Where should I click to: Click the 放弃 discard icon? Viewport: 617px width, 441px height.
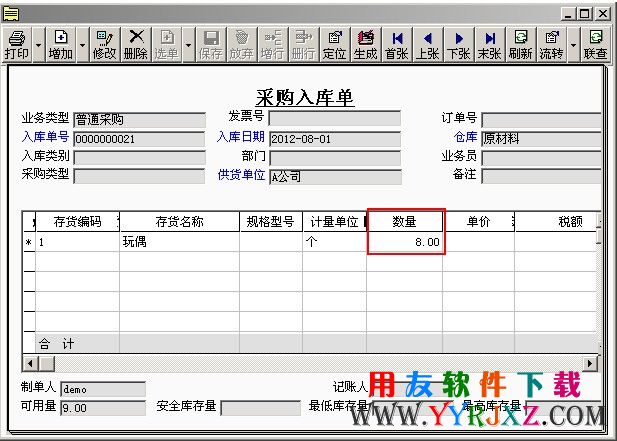[x=242, y=45]
